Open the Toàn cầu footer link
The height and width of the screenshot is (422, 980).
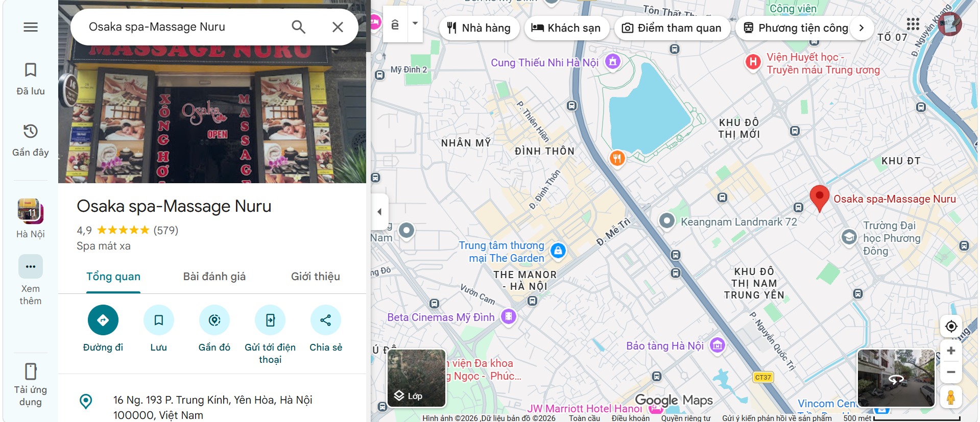[584, 418]
